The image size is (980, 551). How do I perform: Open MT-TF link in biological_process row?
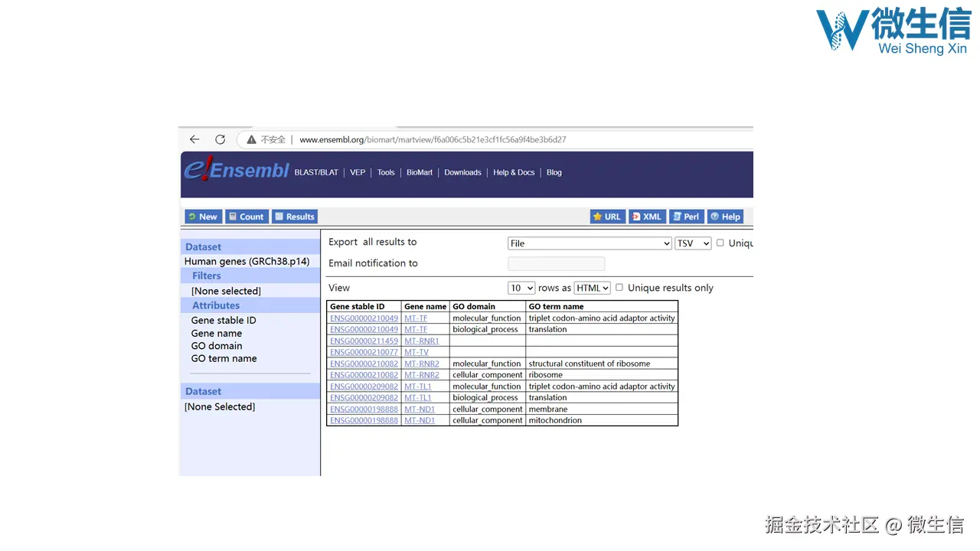click(x=416, y=329)
